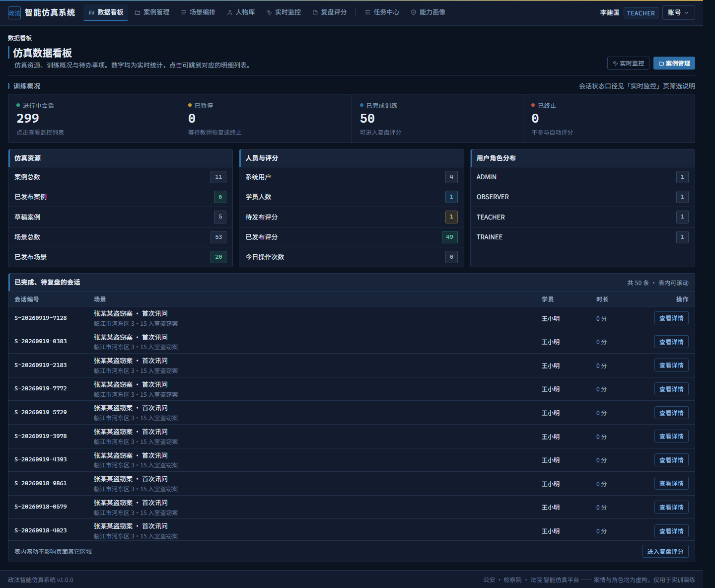Viewport: 715px width, 588px height.
Task: Click the 已暂停 statistic card
Action: tap(266, 119)
